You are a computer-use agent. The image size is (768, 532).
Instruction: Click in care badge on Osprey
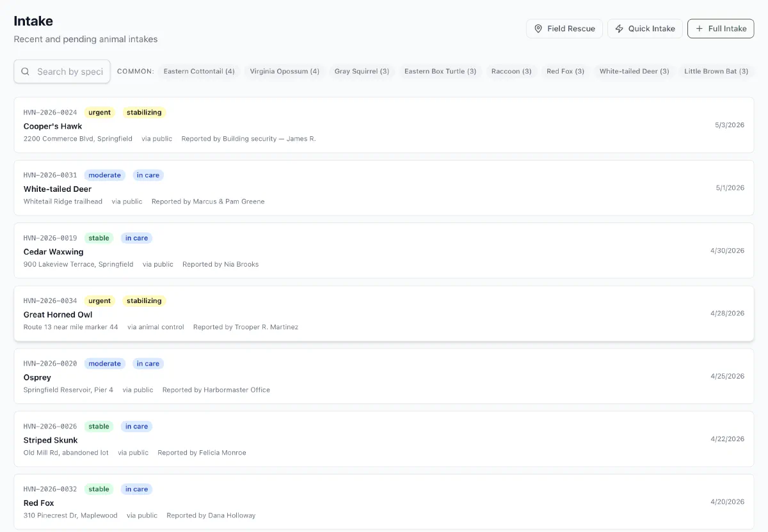click(x=148, y=363)
